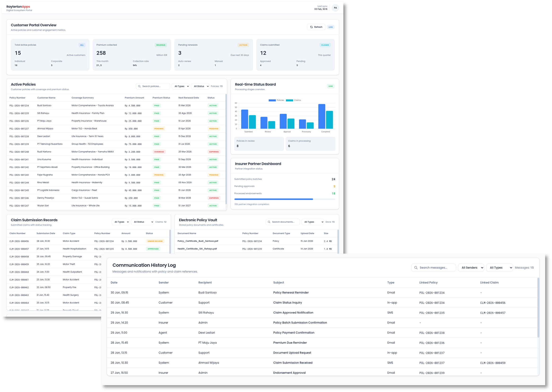Image resolution: width=552 pixels, height=392 pixels.
Task: Click the search magnifier in Active Policies panel
Action: tap(139, 86)
